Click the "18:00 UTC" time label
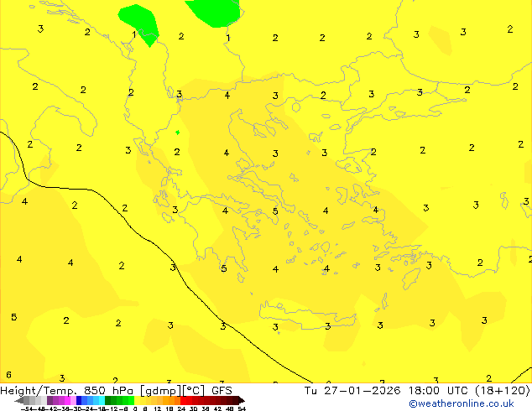 [440, 391]
